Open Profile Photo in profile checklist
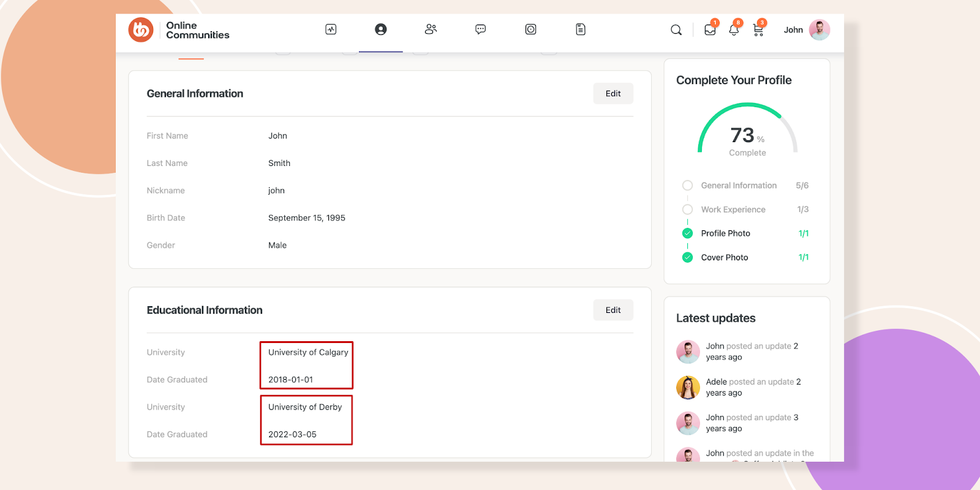Image resolution: width=980 pixels, height=490 pixels. click(x=725, y=233)
